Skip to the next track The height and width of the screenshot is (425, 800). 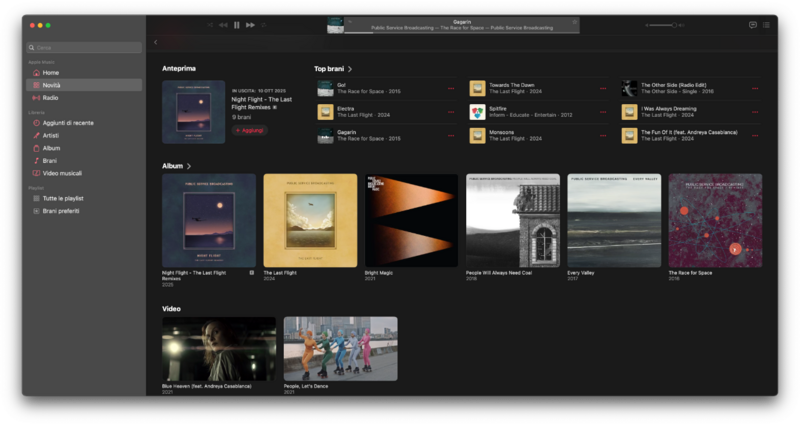coord(251,25)
